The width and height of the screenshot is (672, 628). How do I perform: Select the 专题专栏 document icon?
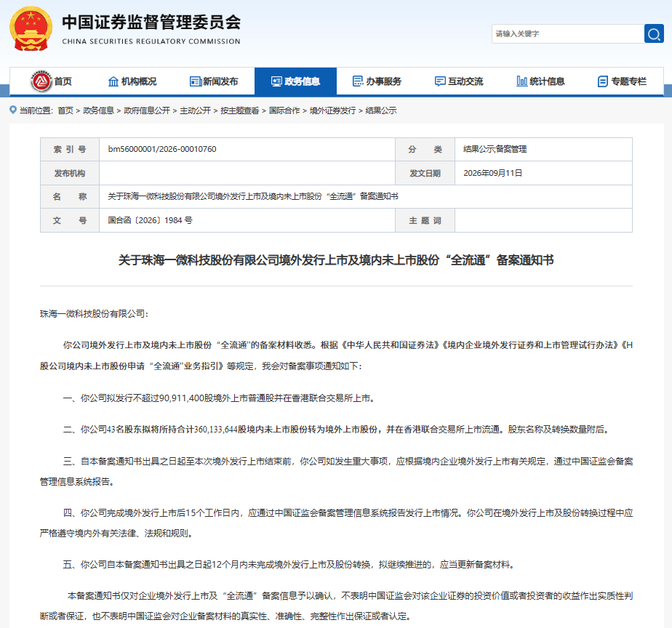603,81
